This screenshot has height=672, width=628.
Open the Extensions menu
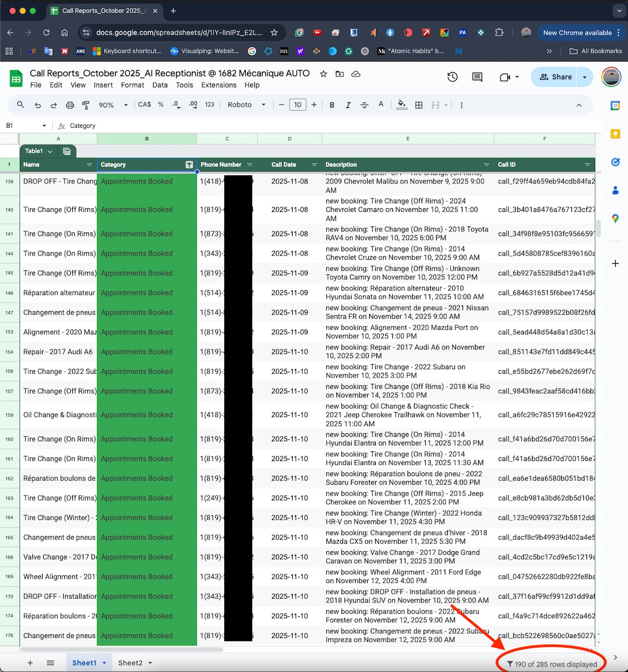[219, 85]
